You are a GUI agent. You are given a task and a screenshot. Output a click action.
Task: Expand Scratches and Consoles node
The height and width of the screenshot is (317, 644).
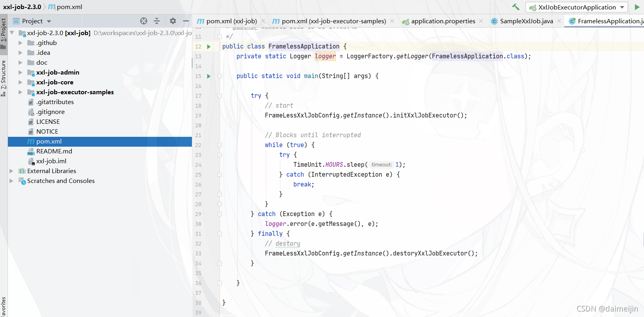(12, 181)
